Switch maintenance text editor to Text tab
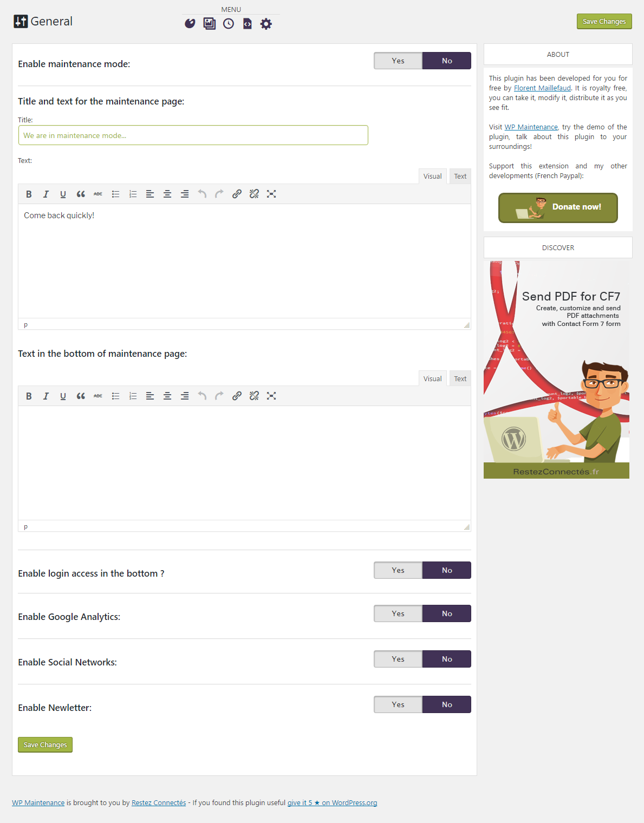 tap(460, 176)
